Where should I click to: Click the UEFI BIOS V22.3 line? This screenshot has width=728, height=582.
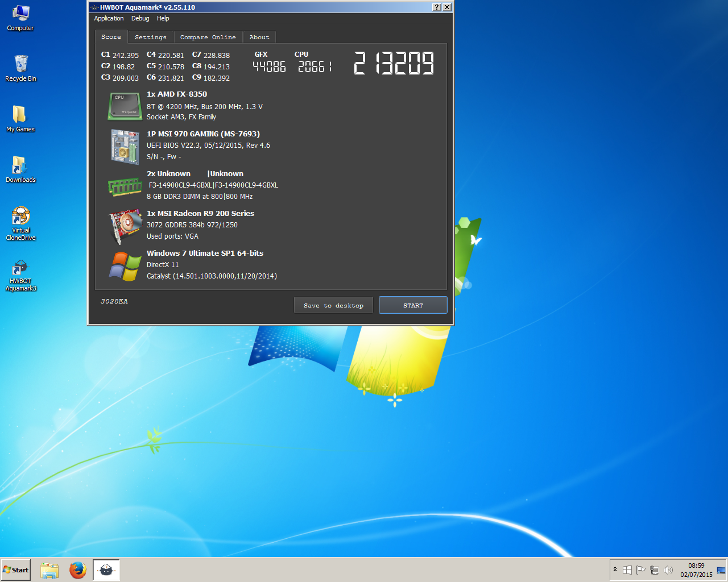coord(208,145)
